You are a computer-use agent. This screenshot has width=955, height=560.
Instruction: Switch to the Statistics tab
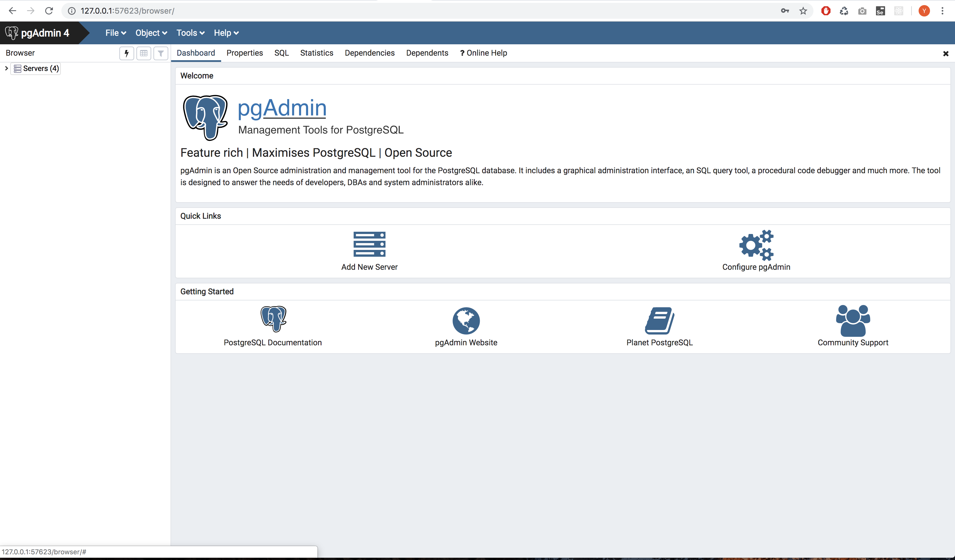click(316, 53)
